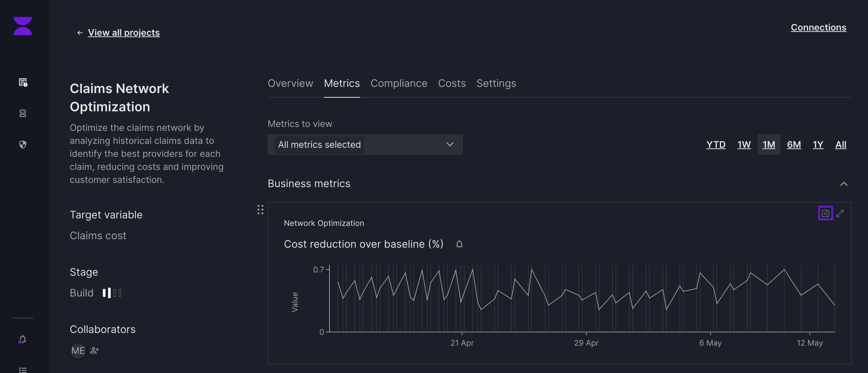This screenshot has height=373, width=868.
Task: Select the 6M time range
Action: (x=794, y=144)
